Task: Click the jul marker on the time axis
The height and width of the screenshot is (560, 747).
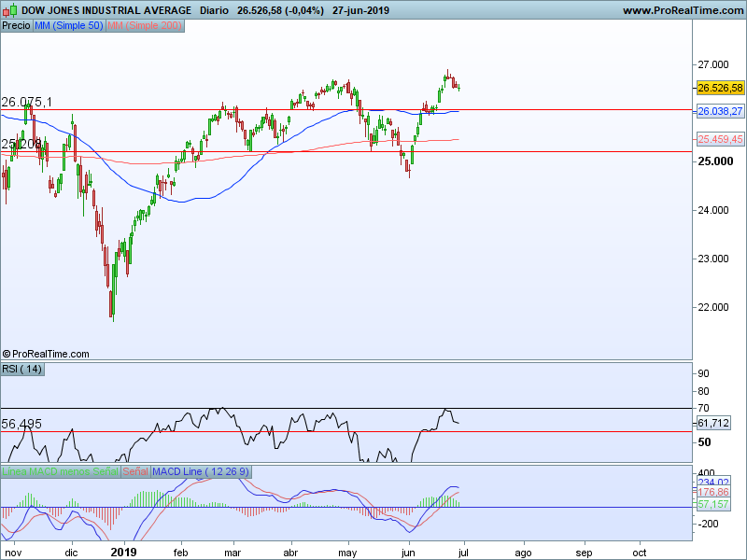Action: [463, 553]
